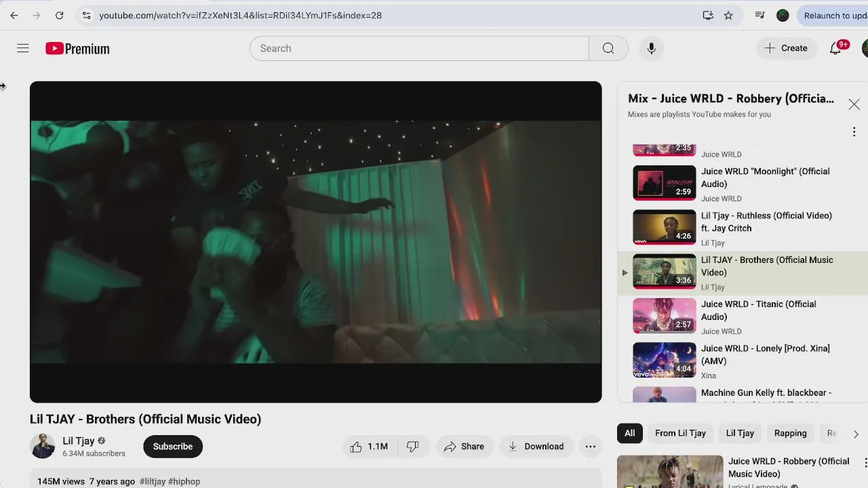The width and height of the screenshot is (868, 488).
Task: Focus the Search input field
Action: click(x=419, y=48)
